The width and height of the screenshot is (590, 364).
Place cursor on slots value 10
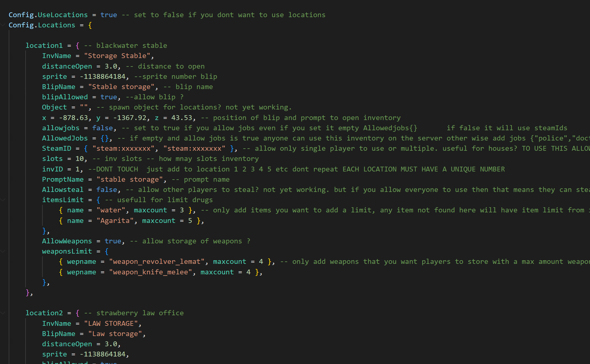point(79,159)
